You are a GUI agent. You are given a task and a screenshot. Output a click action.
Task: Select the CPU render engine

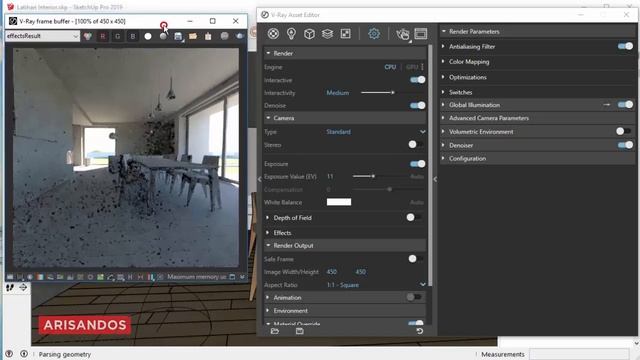(x=390, y=67)
